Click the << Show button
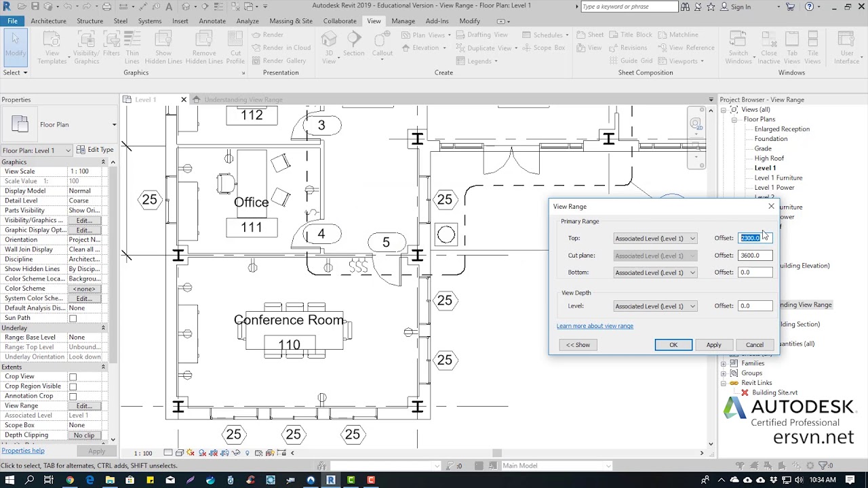 tap(578, 345)
